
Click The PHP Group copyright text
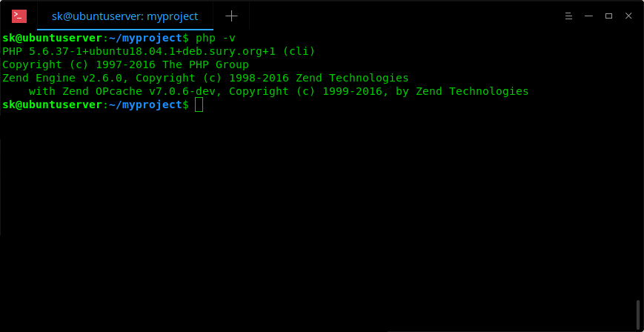click(x=205, y=65)
